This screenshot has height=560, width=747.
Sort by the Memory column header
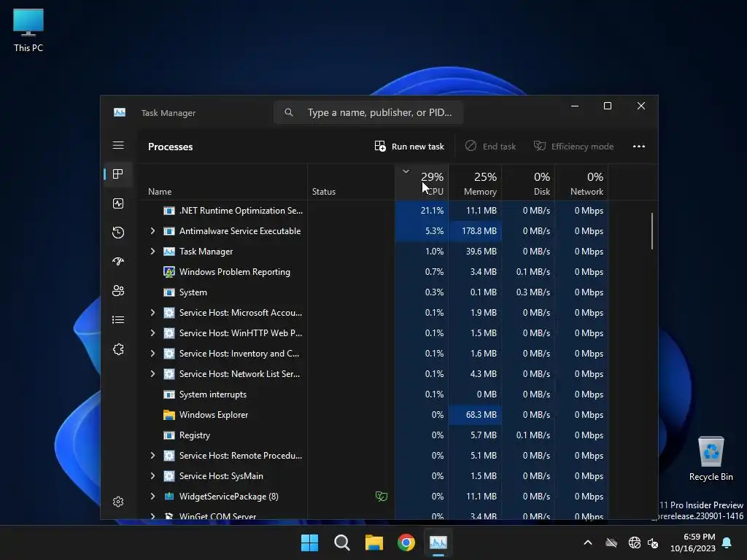click(x=475, y=182)
